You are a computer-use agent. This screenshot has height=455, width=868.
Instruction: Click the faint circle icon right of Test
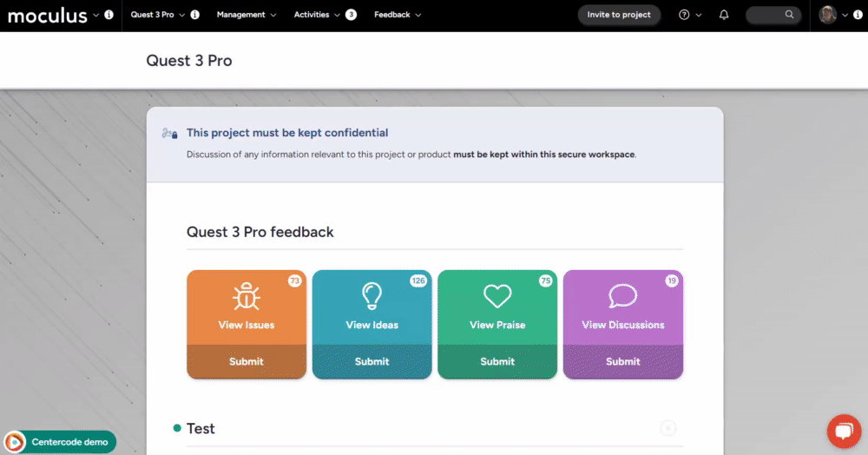pyautogui.click(x=668, y=428)
